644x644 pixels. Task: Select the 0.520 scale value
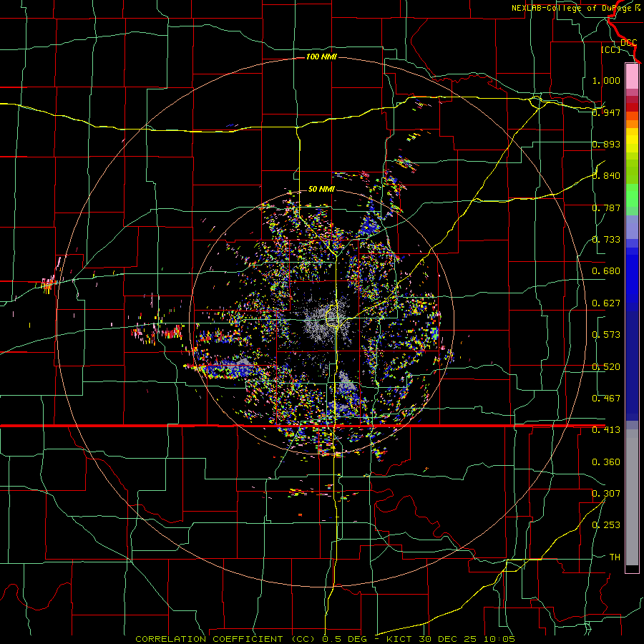606,367
